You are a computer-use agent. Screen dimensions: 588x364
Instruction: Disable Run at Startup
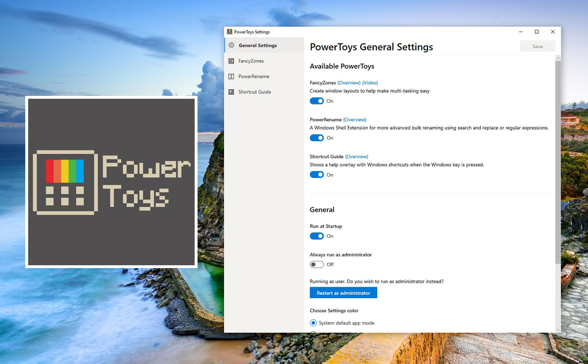[317, 236]
